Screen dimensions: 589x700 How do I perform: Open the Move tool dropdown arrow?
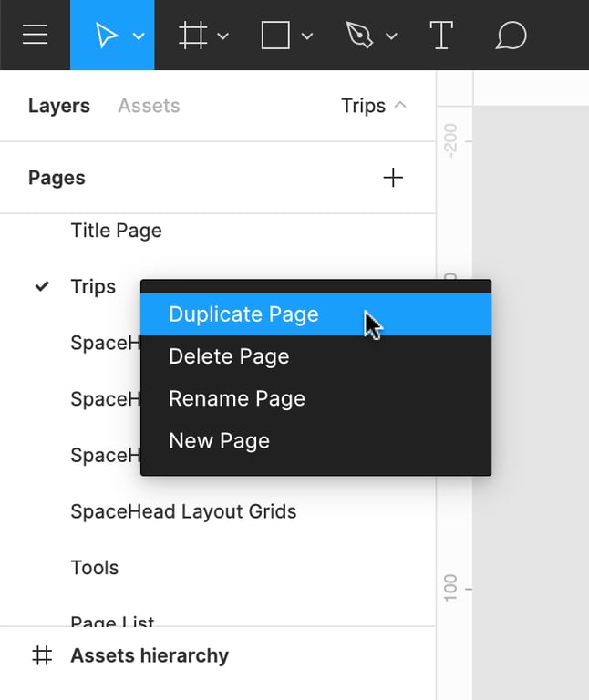139,36
